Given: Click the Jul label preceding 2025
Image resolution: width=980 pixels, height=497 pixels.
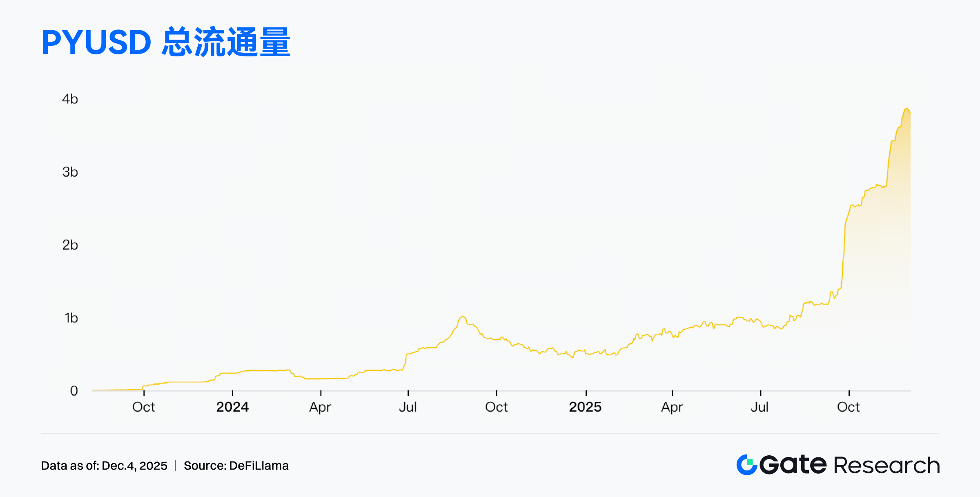Looking at the screenshot, I should tap(408, 407).
